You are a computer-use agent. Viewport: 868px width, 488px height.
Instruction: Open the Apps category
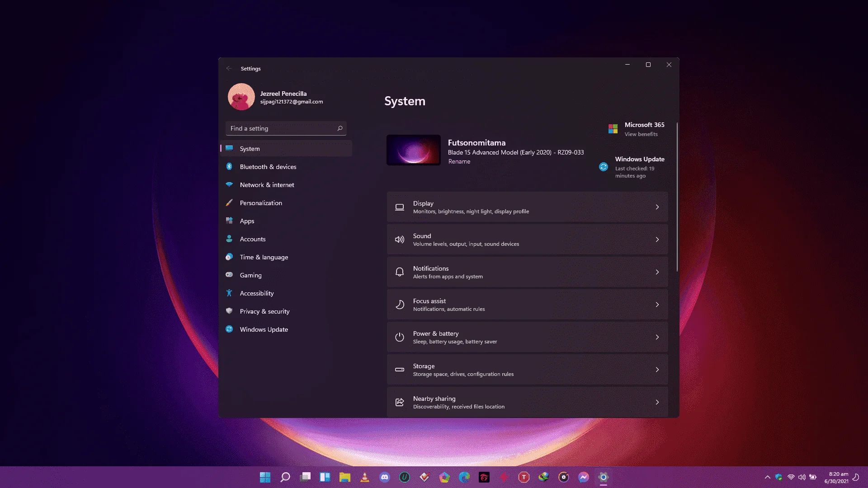point(286,221)
